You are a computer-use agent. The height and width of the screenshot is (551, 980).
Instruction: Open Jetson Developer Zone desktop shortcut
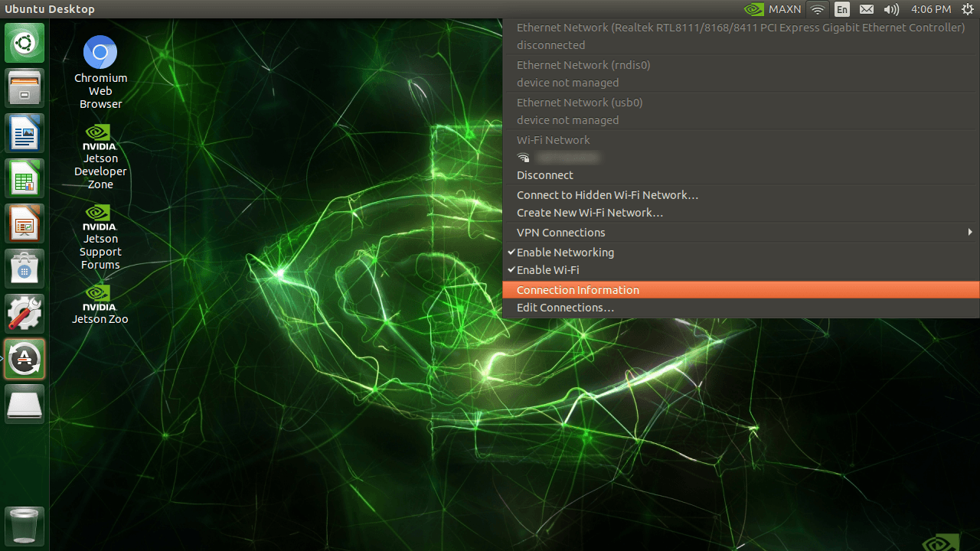coord(100,157)
